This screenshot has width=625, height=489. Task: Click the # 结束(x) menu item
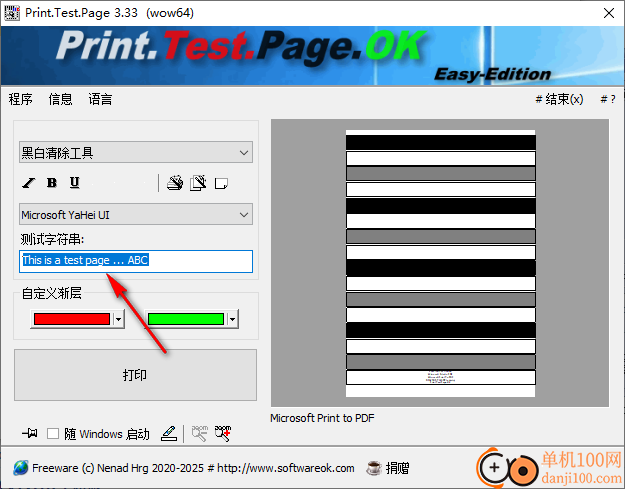(559, 99)
